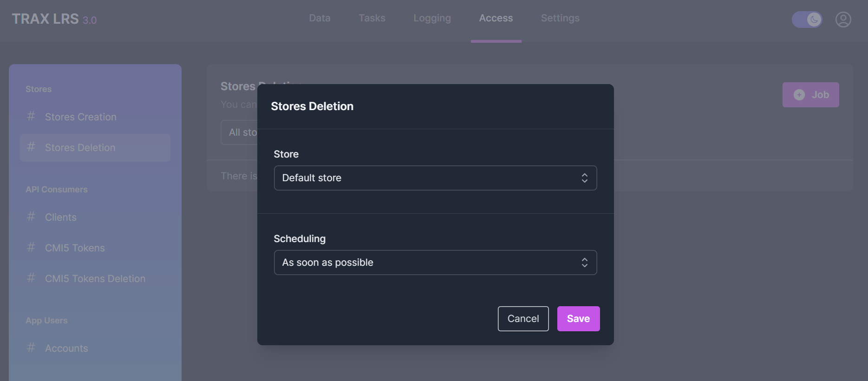Cancel the Stores Deletion dialog

pyautogui.click(x=523, y=319)
